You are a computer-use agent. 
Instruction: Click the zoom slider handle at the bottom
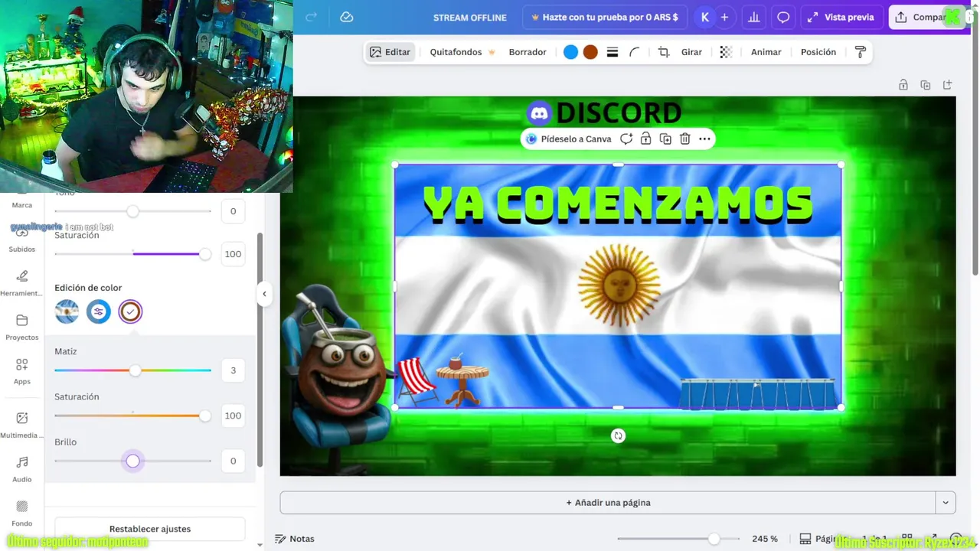[x=714, y=539]
